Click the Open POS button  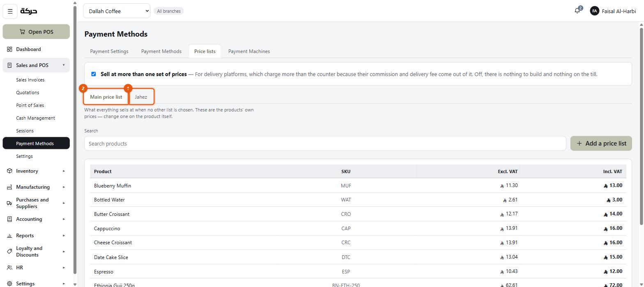coord(36,32)
